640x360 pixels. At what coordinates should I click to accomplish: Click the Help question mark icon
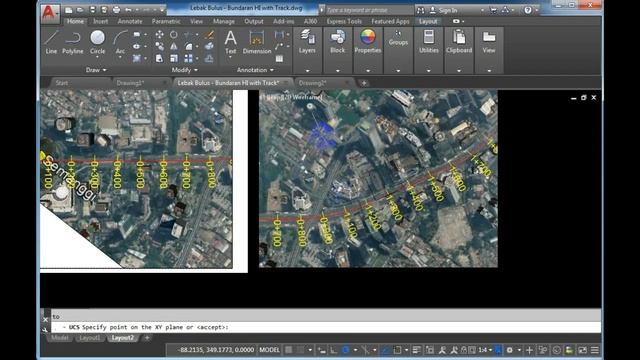pyautogui.click(x=528, y=10)
